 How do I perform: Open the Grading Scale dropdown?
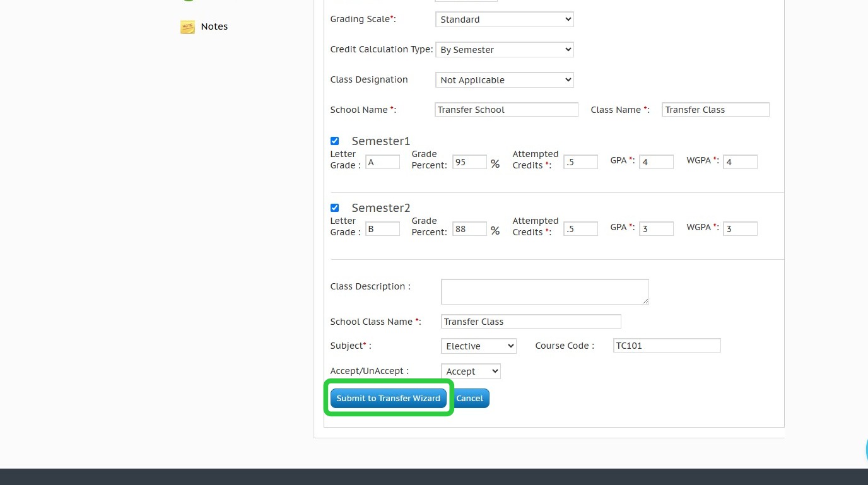[x=505, y=20]
